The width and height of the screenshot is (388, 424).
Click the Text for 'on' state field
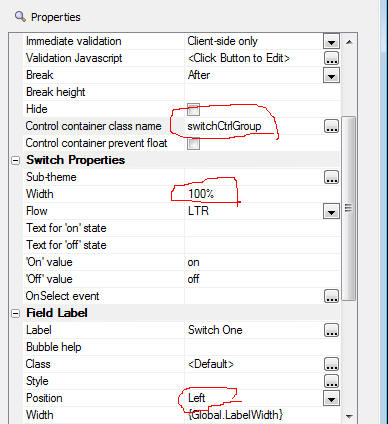point(263,228)
